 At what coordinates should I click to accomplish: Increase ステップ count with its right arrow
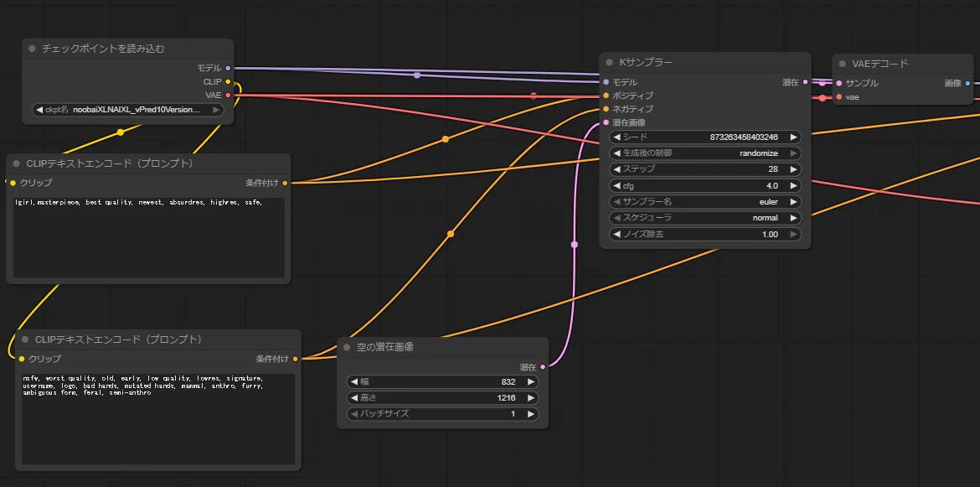coord(794,169)
